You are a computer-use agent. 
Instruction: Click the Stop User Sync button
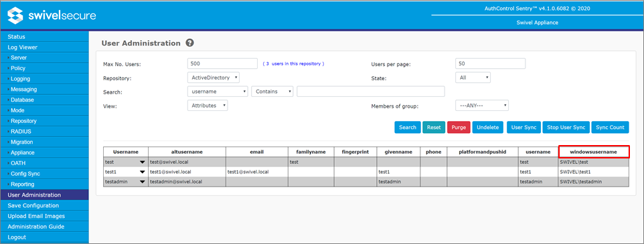(x=566, y=128)
